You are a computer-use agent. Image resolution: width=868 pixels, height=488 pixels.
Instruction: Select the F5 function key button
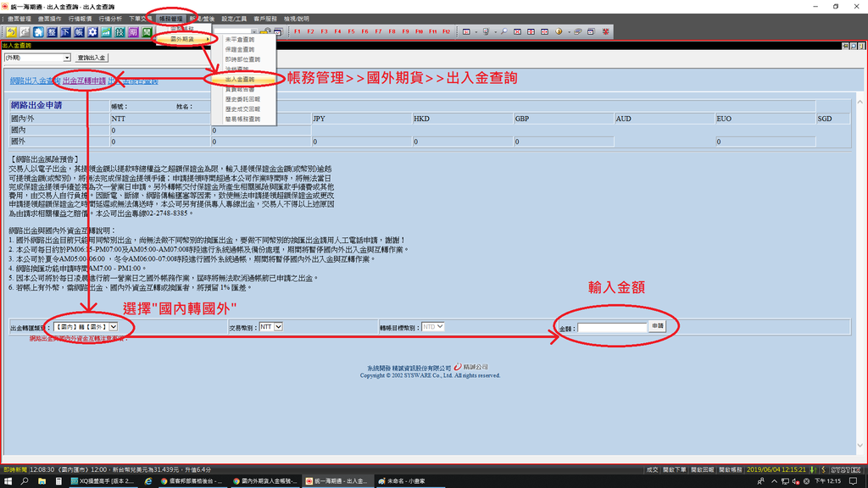point(352,32)
